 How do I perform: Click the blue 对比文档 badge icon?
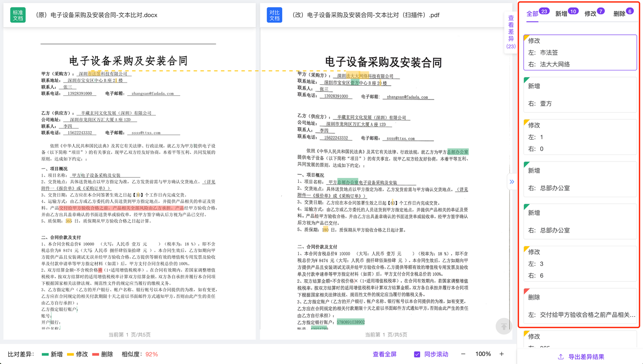(x=274, y=15)
